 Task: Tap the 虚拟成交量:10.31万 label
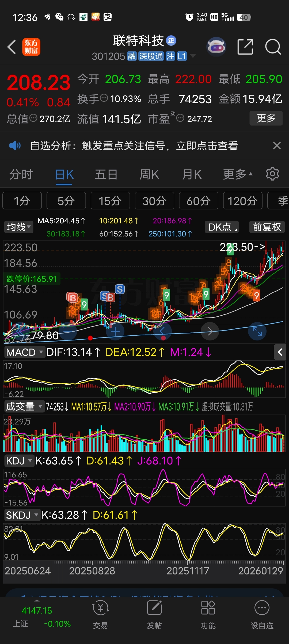[227, 407]
